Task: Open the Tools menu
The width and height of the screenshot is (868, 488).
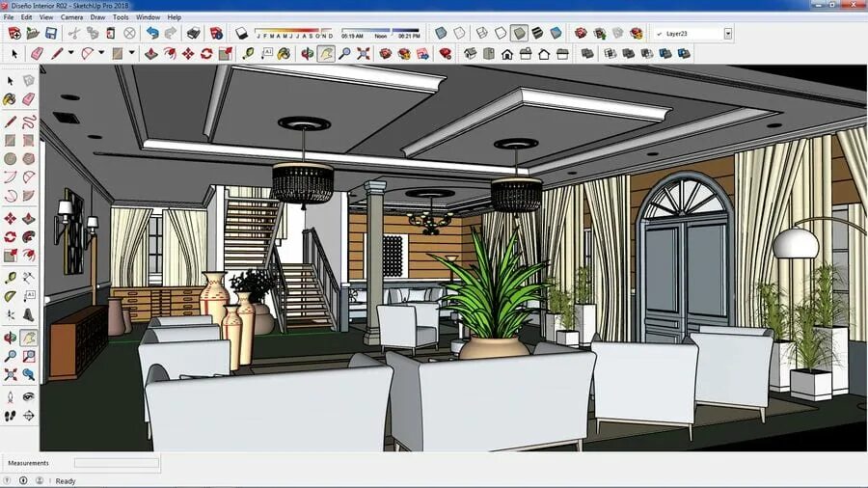Action: click(121, 17)
